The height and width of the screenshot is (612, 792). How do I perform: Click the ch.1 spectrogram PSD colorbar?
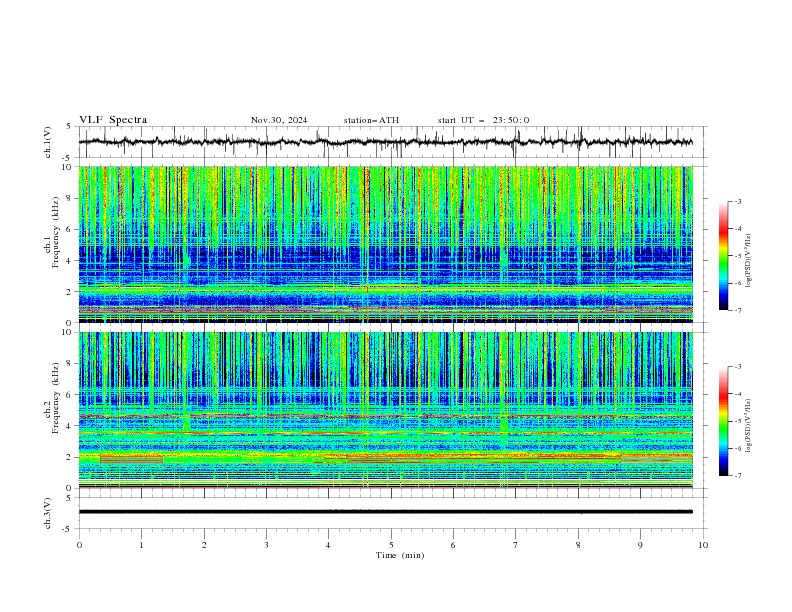(723, 256)
